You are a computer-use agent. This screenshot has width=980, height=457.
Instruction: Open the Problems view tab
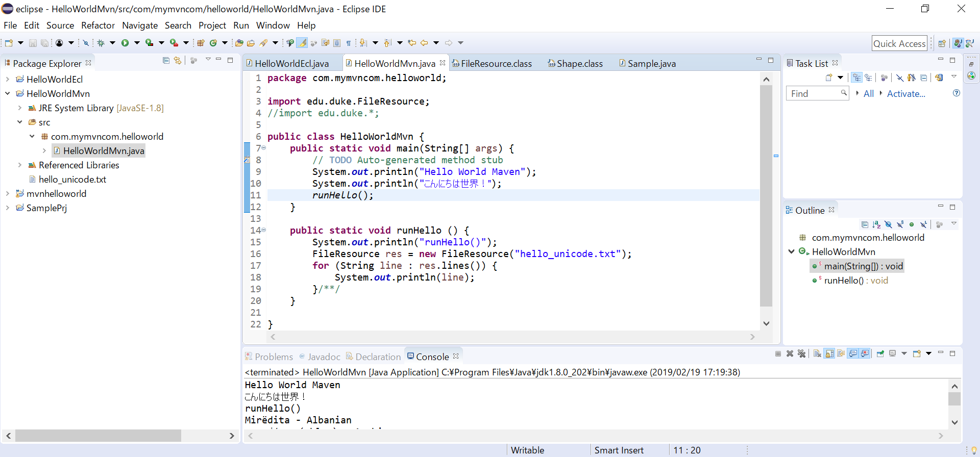point(269,357)
